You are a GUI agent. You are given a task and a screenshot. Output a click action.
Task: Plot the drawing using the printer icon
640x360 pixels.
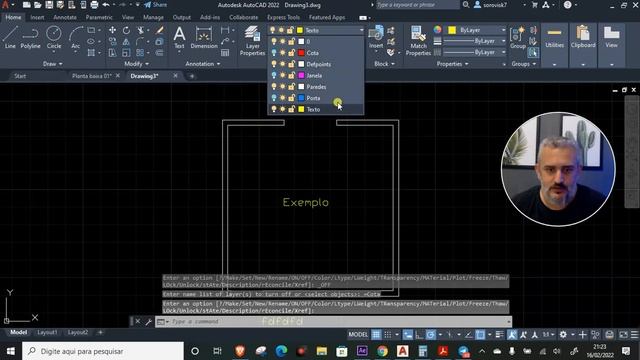click(x=94, y=5)
